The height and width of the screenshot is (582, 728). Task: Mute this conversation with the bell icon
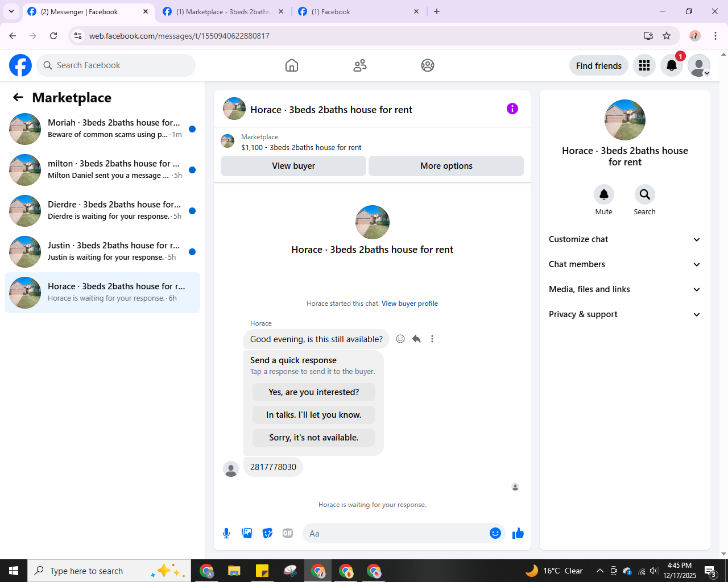click(x=604, y=194)
